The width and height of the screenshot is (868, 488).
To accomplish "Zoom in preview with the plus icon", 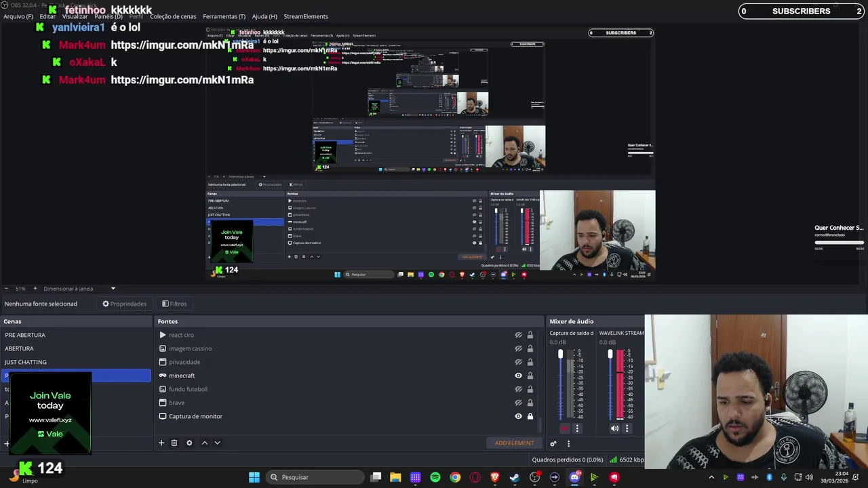I will [x=35, y=289].
